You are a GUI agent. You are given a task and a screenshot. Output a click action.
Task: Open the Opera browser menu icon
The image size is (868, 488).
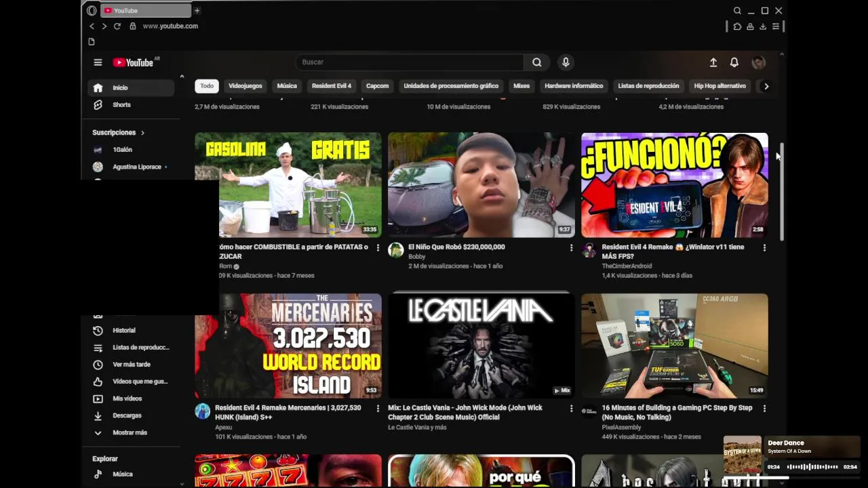point(92,10)
